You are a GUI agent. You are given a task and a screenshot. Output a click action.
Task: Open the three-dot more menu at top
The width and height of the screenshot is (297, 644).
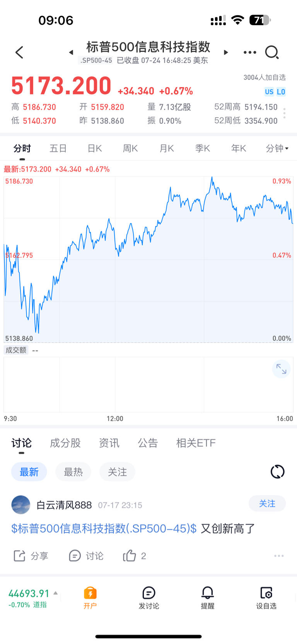(x=250, y=52)
